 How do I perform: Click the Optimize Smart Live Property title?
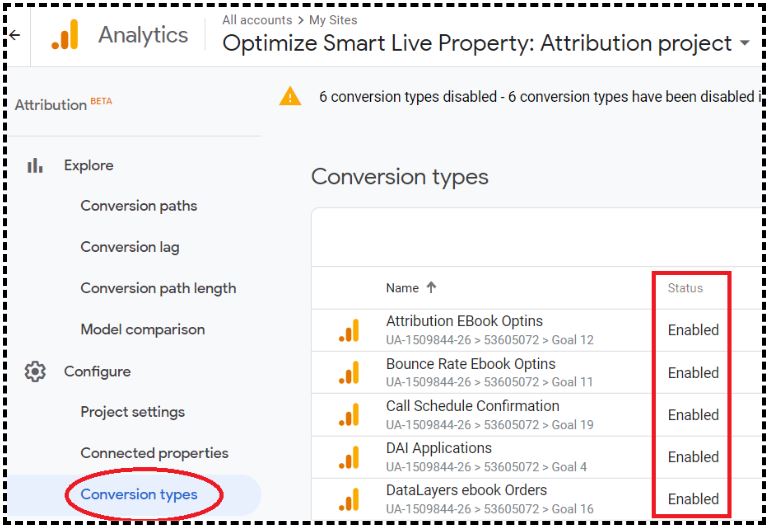pyautogui.click(x=477, y=43)
